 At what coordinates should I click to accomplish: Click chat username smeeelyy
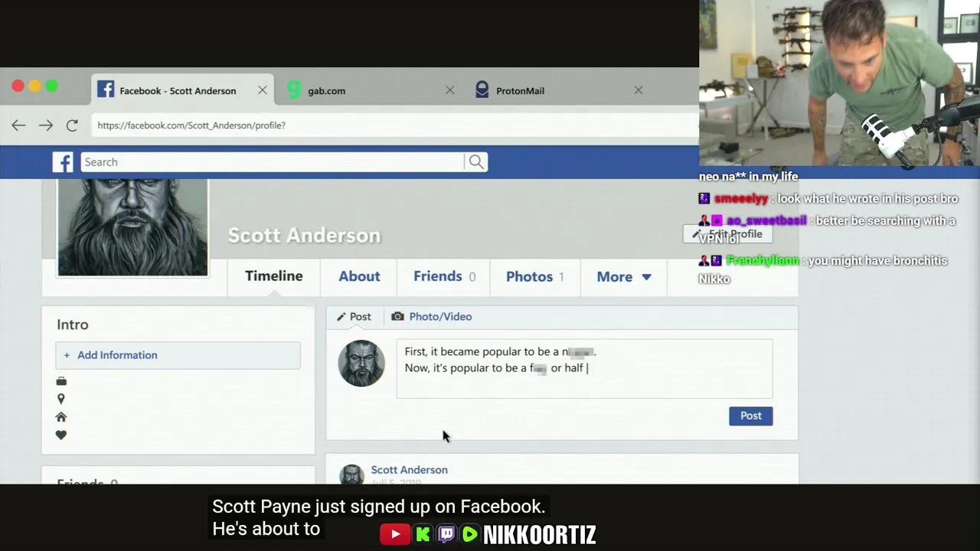(741, 199)
